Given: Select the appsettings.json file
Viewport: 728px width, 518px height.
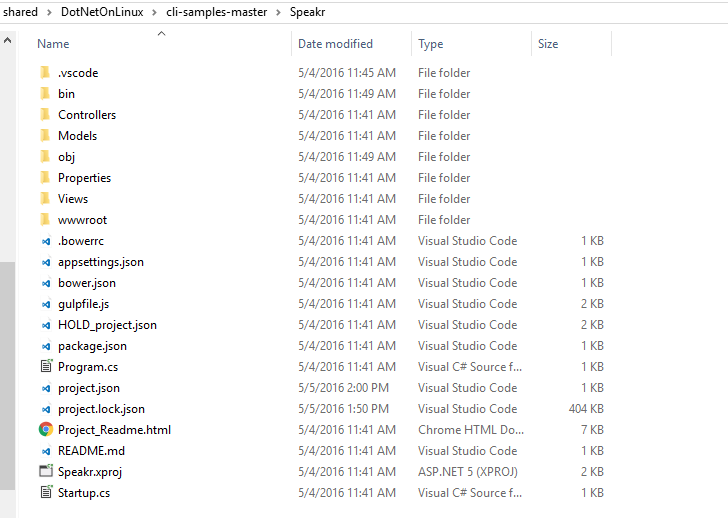Looking at the screenshot, I should pyautogui.click(x=100, y=262).
